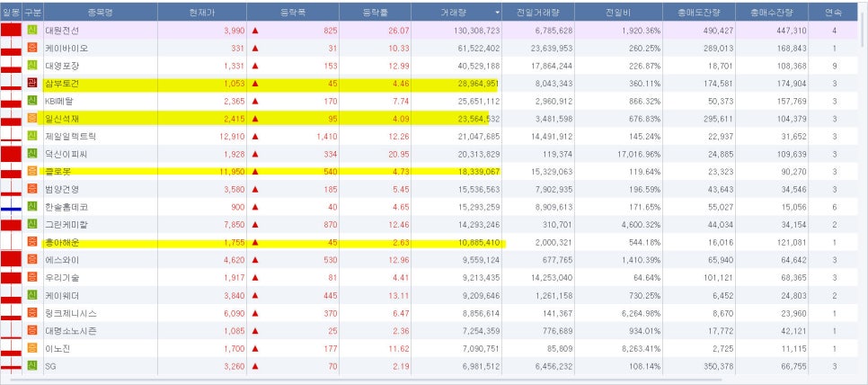868x385 pixels.
Task: Click the vertical scrollbar at table edge
Action: coord(863,28)
